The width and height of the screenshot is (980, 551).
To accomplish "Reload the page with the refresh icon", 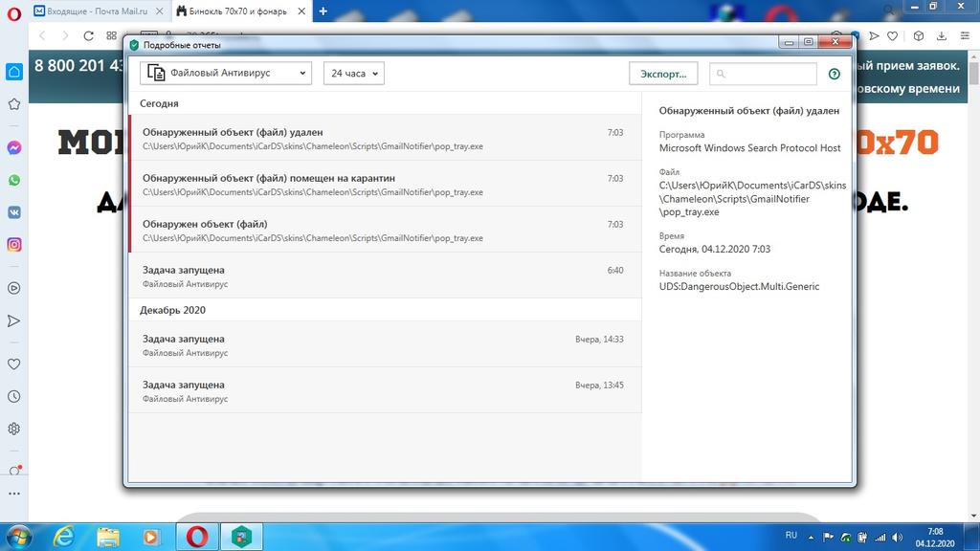I will point(89,36).
